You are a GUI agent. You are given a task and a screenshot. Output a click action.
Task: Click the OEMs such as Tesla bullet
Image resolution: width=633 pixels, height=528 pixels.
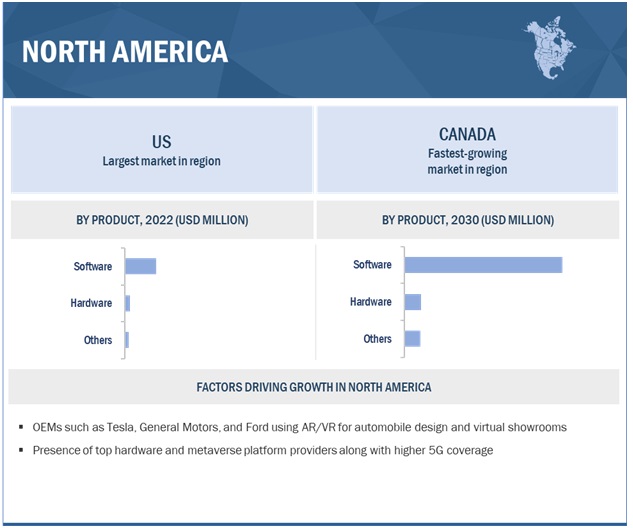point(298,427)
